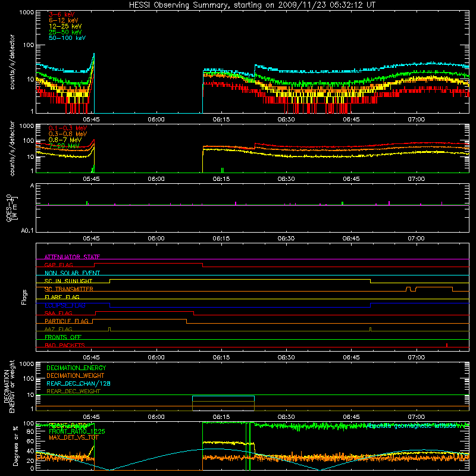This screenshot has height=476, width=476.
Task: Select the 25-50 keV legend label
Action: 65,32
